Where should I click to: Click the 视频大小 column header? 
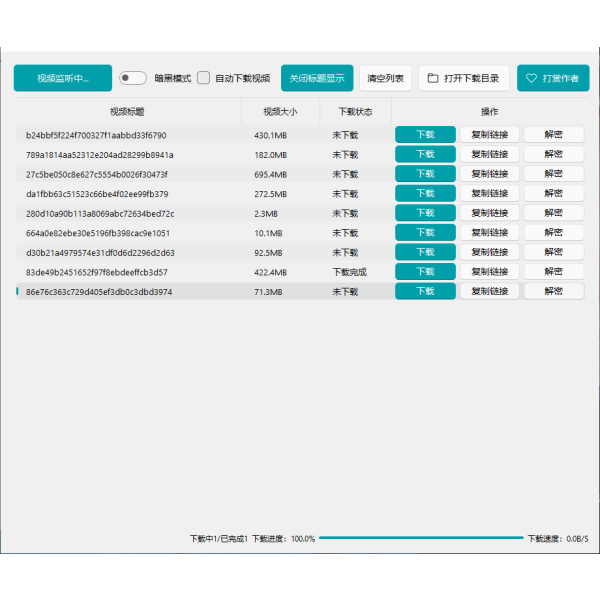280,112
